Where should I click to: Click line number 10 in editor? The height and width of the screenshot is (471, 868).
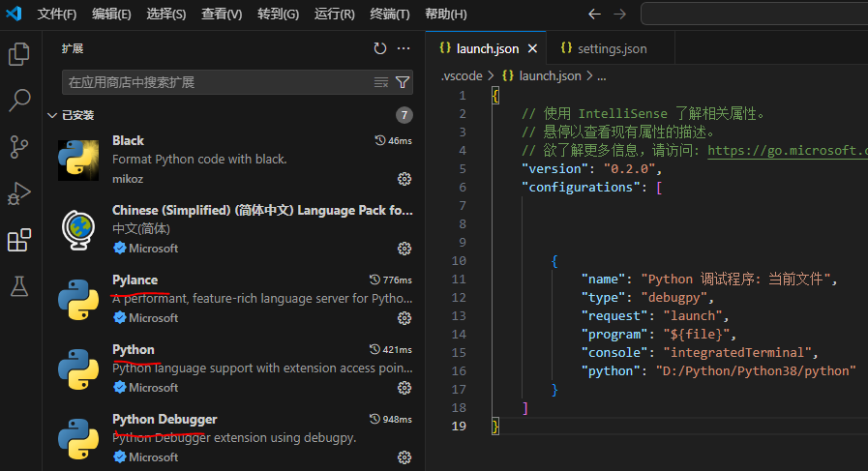(x=459, y=261)
